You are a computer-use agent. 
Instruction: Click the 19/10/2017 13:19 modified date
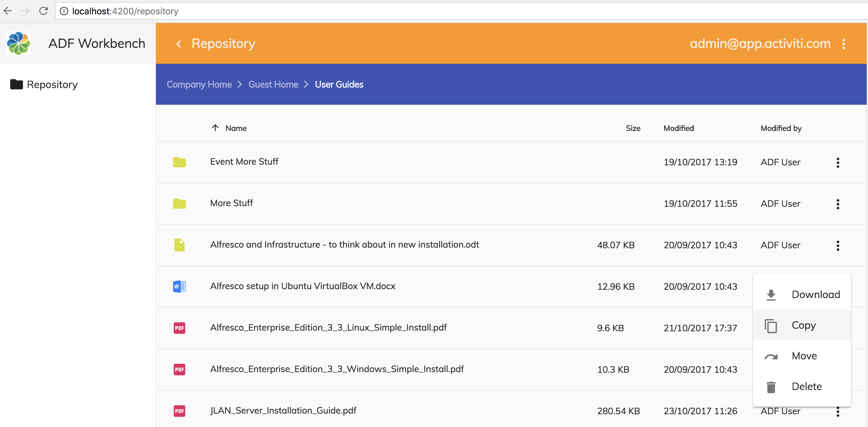pyautogui.click(x=701, y=162)
